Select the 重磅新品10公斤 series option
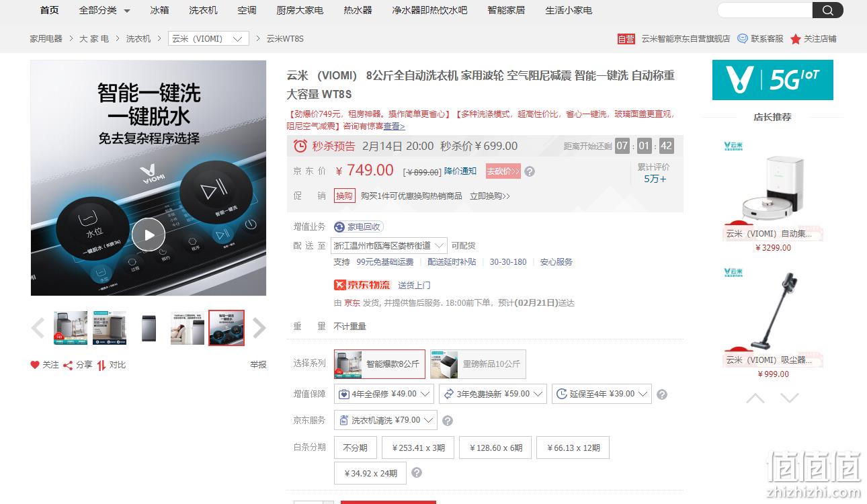 pos(478,364)
